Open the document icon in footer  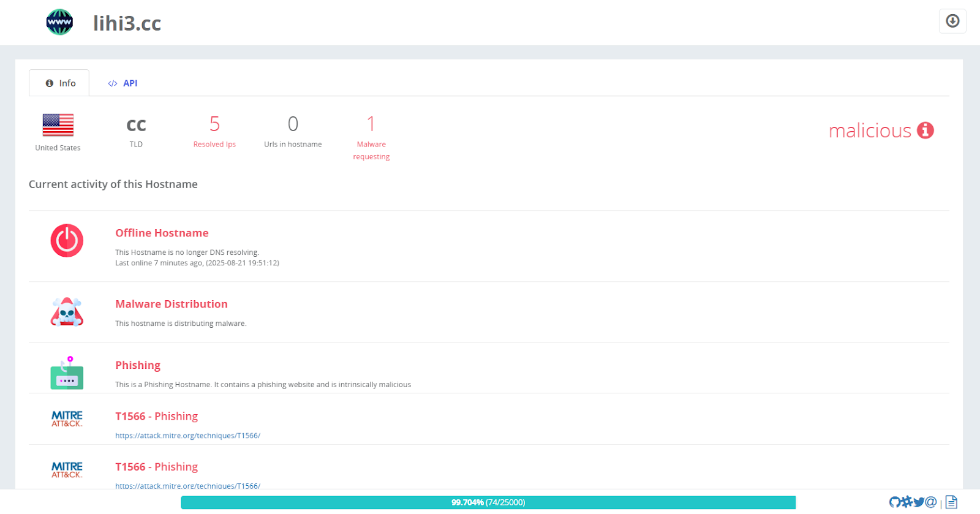[951, 502]
